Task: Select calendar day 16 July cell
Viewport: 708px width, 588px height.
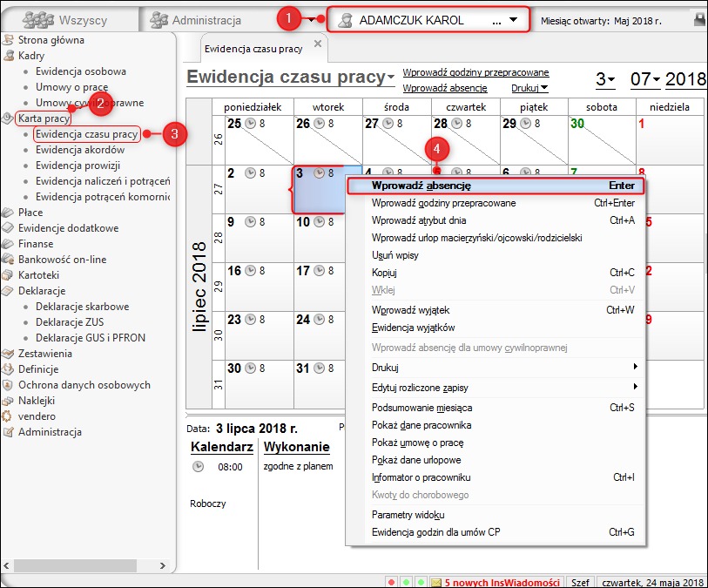Action: coord(260,287)
